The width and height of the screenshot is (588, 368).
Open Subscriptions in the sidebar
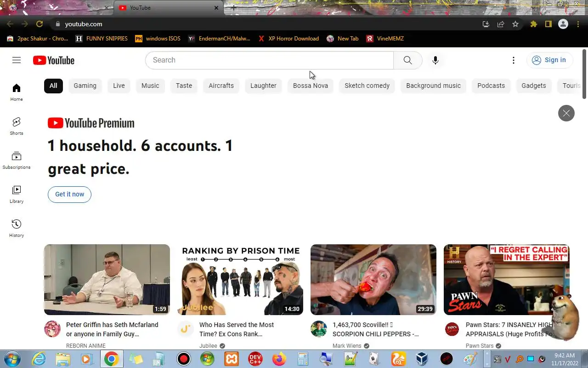[17, 161]
